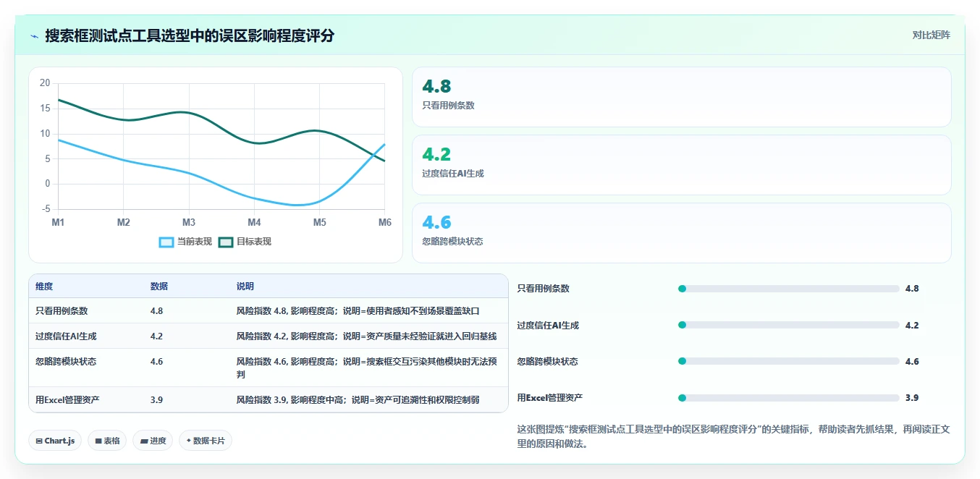Select the 用Excel管理资产 table row cell

point(67,399)
